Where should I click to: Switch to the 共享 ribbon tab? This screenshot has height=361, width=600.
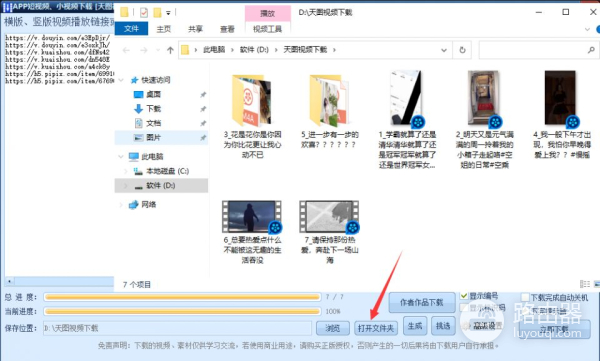pyautogui.click(x=196, y=29)
